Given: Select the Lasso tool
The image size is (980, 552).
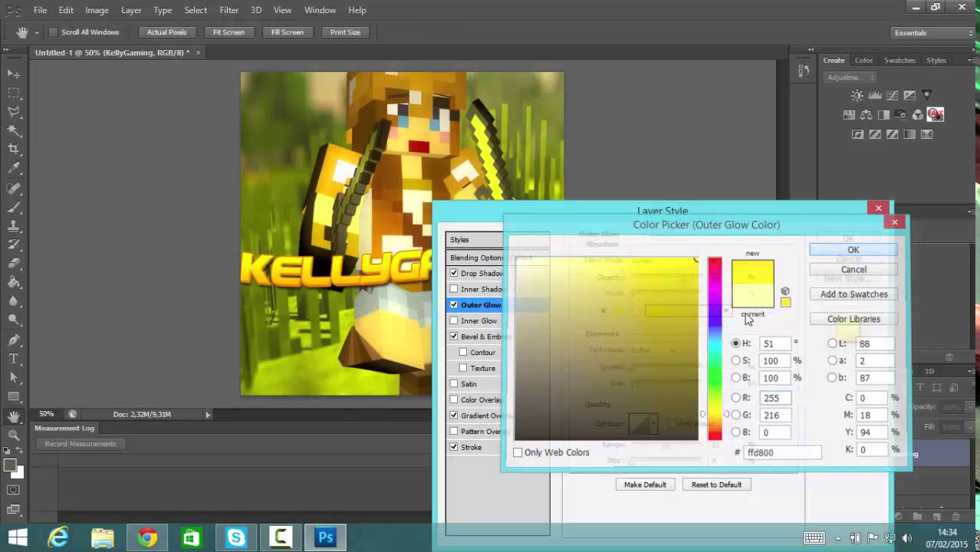Looking at the screenshot, I should coord(14,112).
